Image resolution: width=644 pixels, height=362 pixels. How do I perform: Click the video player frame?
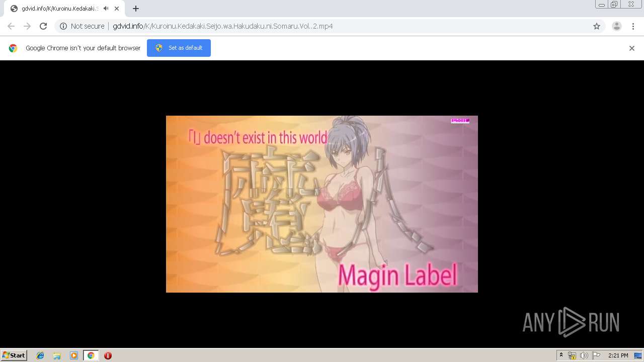click(322, 204)
